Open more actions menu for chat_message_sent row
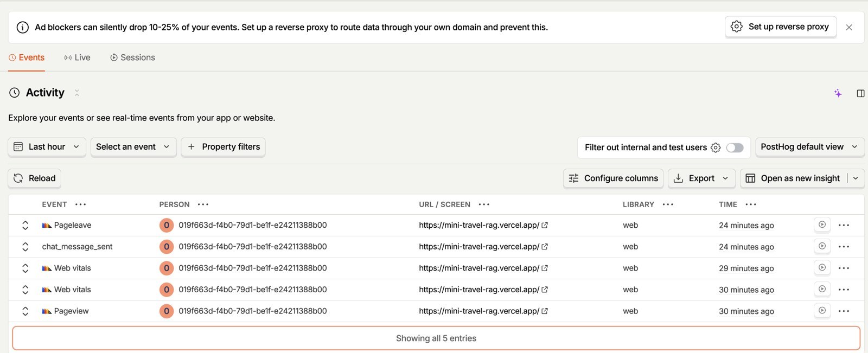868x353 pixels. [x=844, y=247]
